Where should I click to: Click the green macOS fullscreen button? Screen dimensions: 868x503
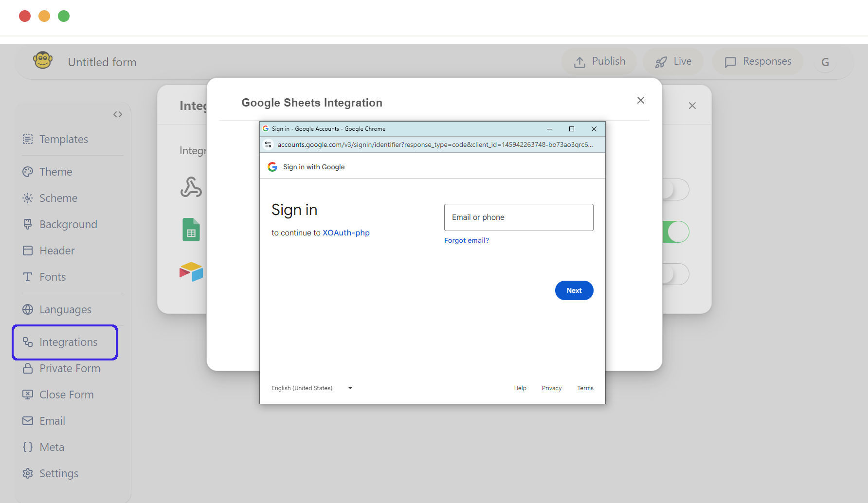[x=64, y=16]
